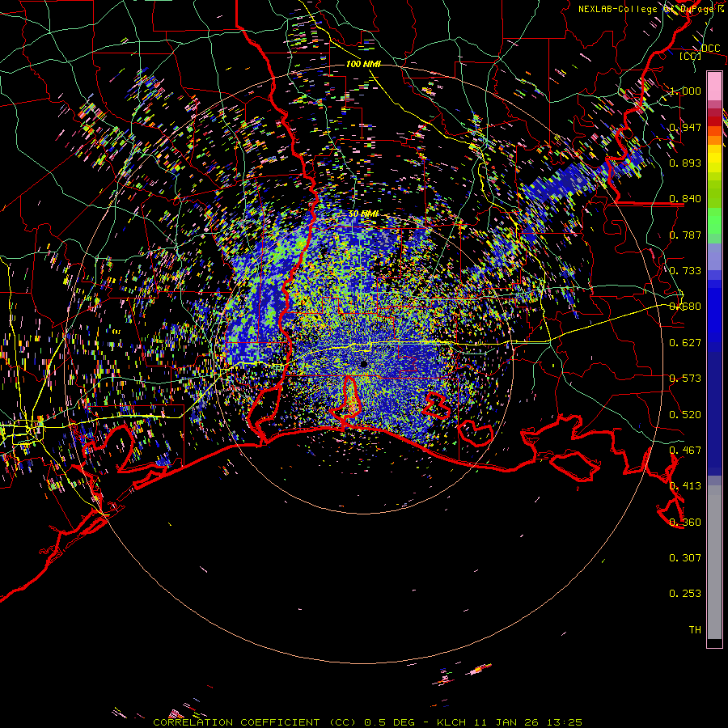Pick the pink top segment of color scale
The width and height of the screenshot is (728, 728).
714,86
